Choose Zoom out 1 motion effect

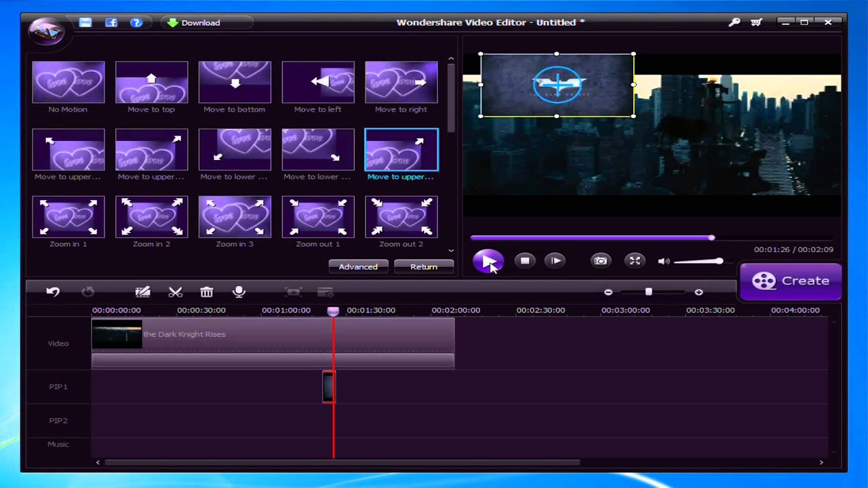[x=318, y=217]
